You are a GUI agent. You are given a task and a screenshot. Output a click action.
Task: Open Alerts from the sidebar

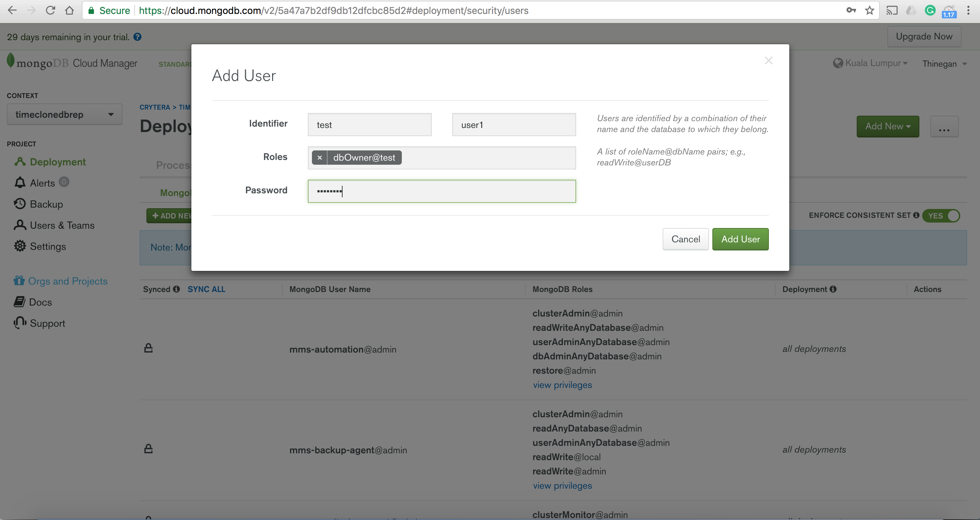42,183
